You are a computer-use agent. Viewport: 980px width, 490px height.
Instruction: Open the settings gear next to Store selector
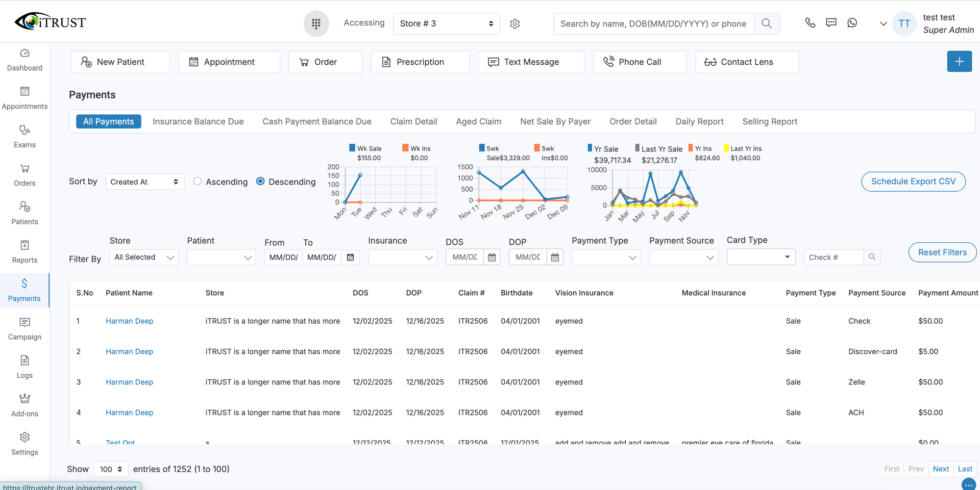pyautogui.click(x=514, y=24)
